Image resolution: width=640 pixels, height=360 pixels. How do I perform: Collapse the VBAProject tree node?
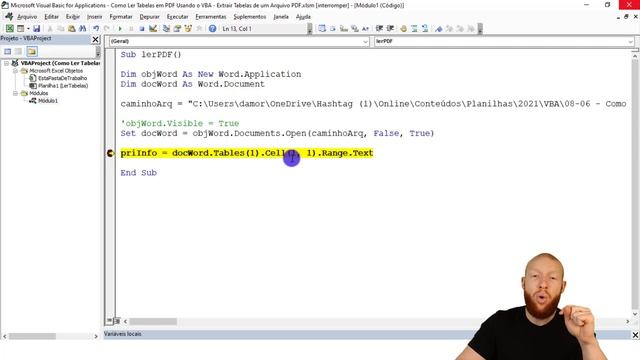coord(7,63)
